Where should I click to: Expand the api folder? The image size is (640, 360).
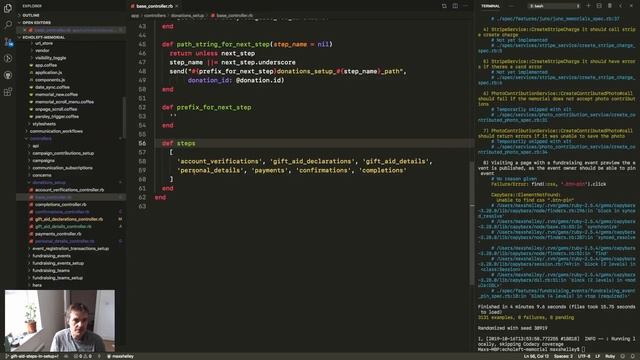(x=36, y=146)
